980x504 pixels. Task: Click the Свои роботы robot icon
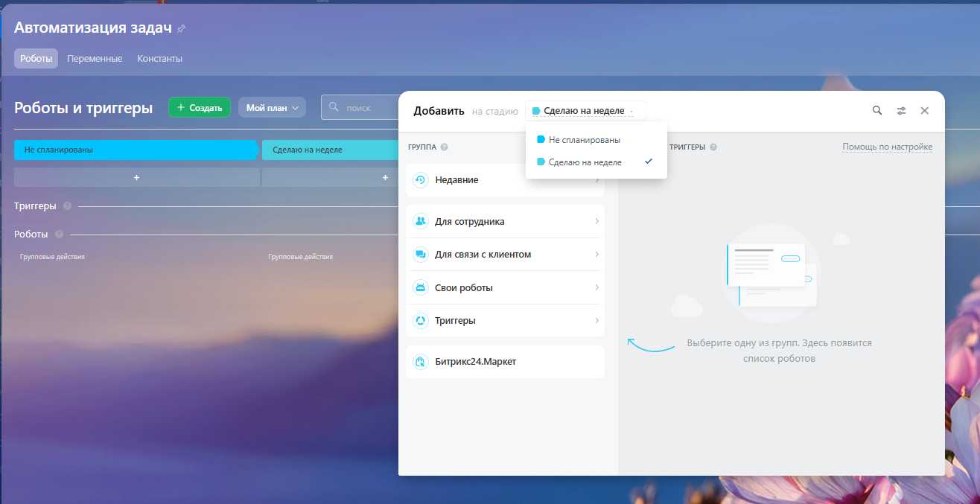pyautogui.click(x=421, y=288)
